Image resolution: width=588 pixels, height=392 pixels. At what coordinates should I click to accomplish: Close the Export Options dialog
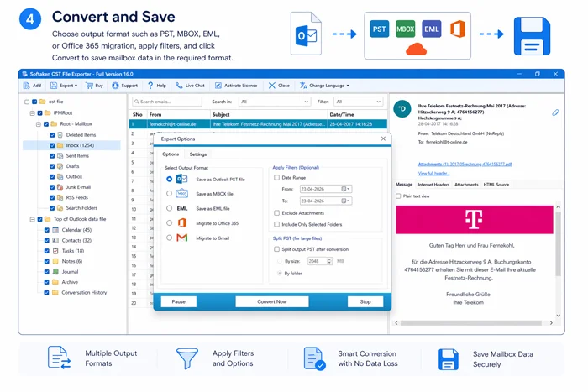coord(383,139)
